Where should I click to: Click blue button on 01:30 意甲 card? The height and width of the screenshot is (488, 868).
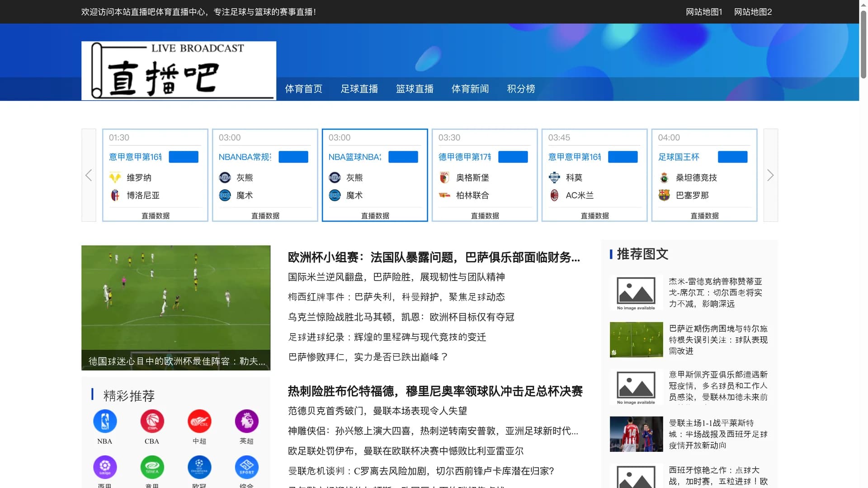pos(184,157)
